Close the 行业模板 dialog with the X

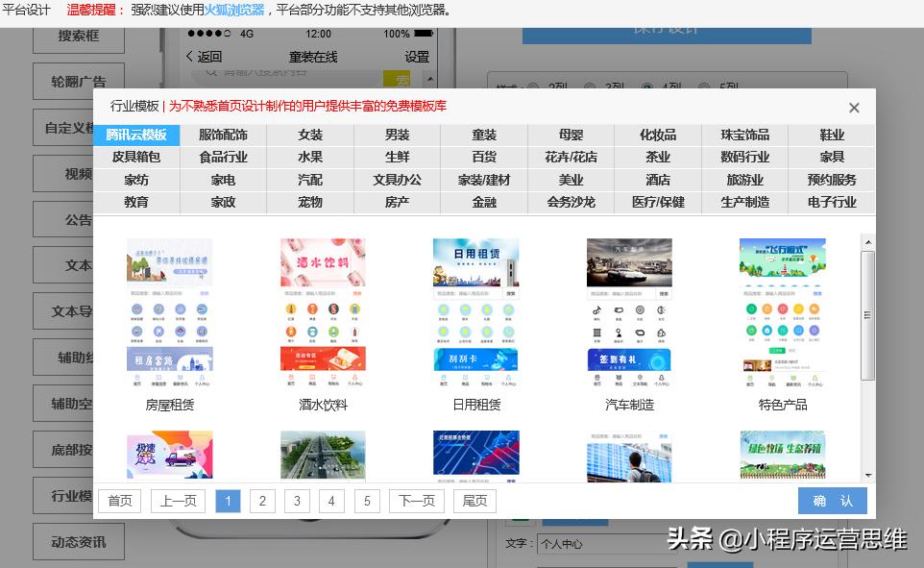[854, 107]
